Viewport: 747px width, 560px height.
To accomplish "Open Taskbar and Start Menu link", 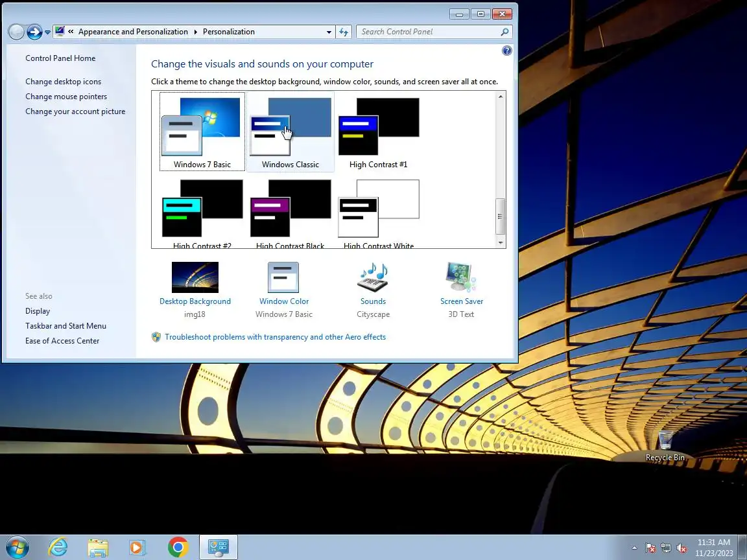I will coord(65,326).
